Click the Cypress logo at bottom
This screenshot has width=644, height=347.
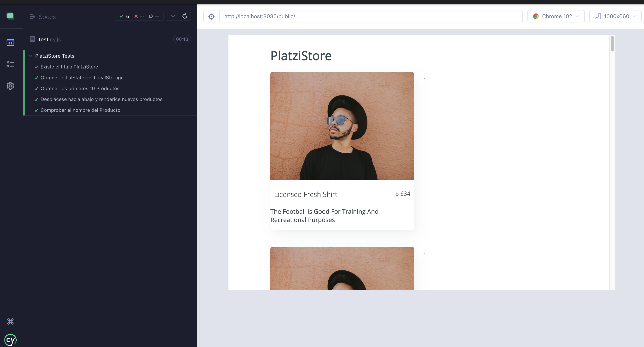(10, 340)
